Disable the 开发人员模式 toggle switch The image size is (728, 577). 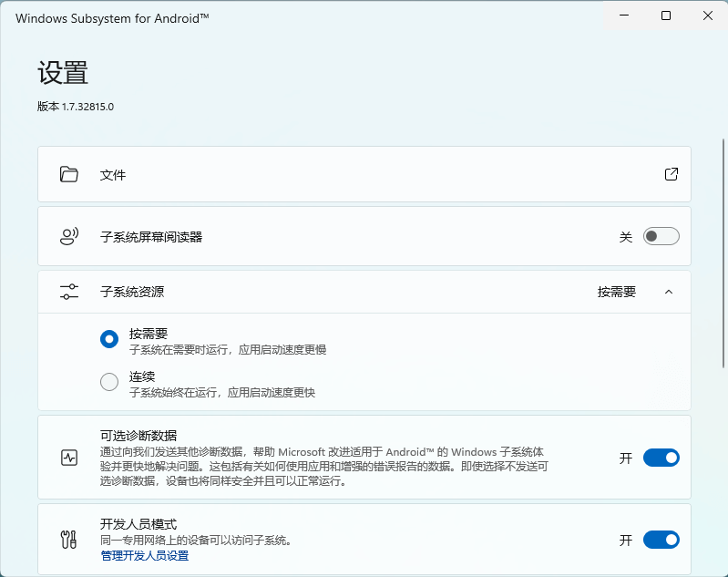(661, 540)
